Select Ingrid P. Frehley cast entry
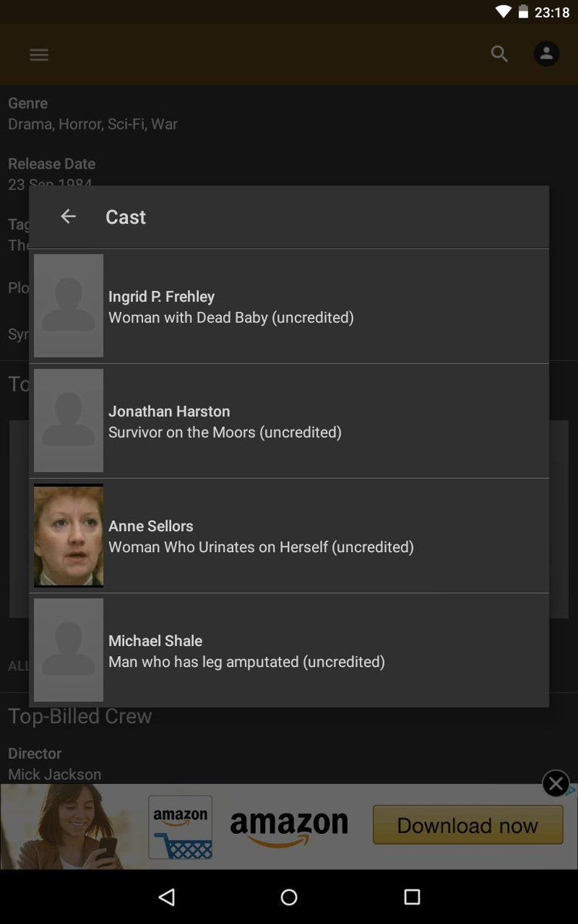The image size is (578, 924). pos(289,306)
